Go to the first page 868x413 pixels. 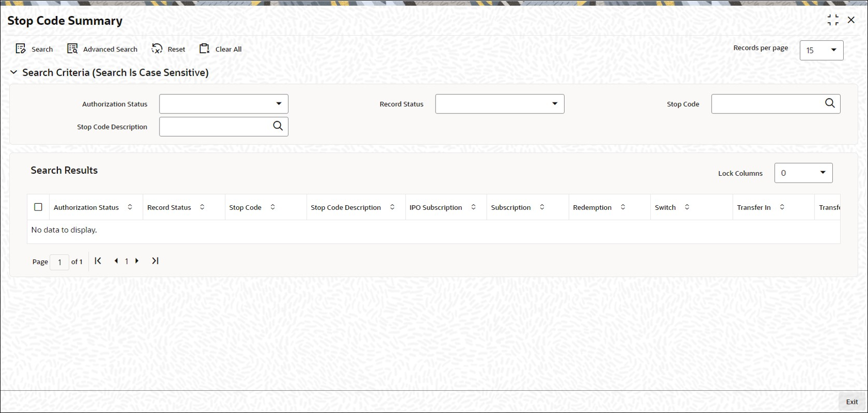pos(98,261)
